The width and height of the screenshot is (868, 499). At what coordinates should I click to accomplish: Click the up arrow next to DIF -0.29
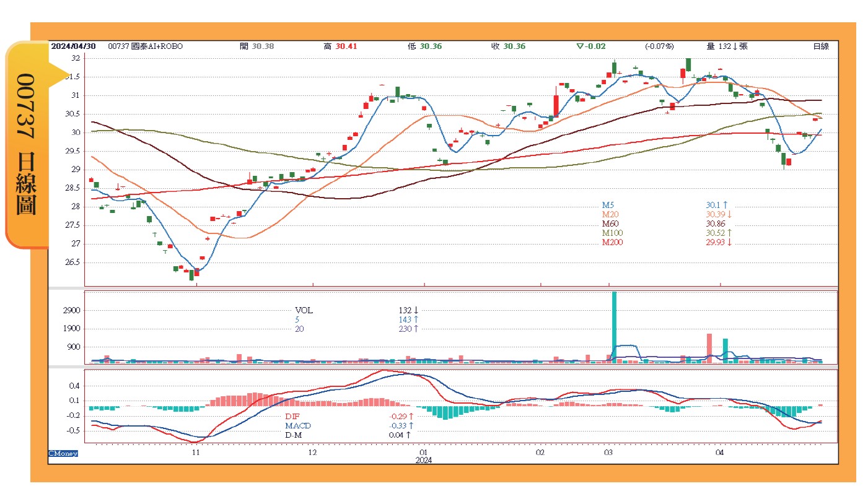click(410, 417)
